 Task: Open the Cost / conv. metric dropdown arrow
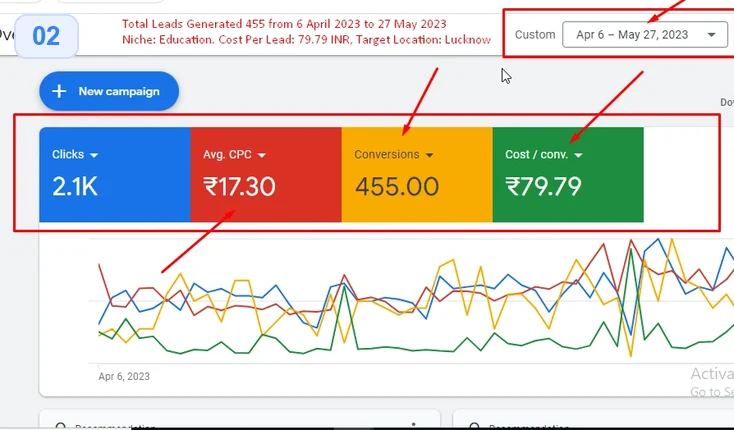click(578, 155)
